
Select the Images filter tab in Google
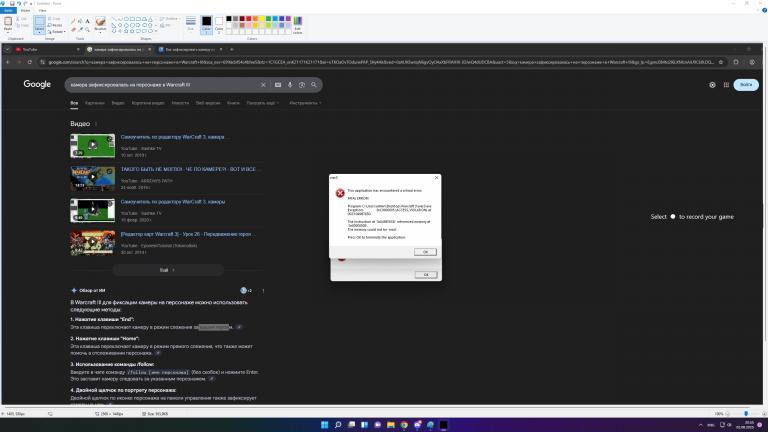pyautogui.click(x=95, y=103)
